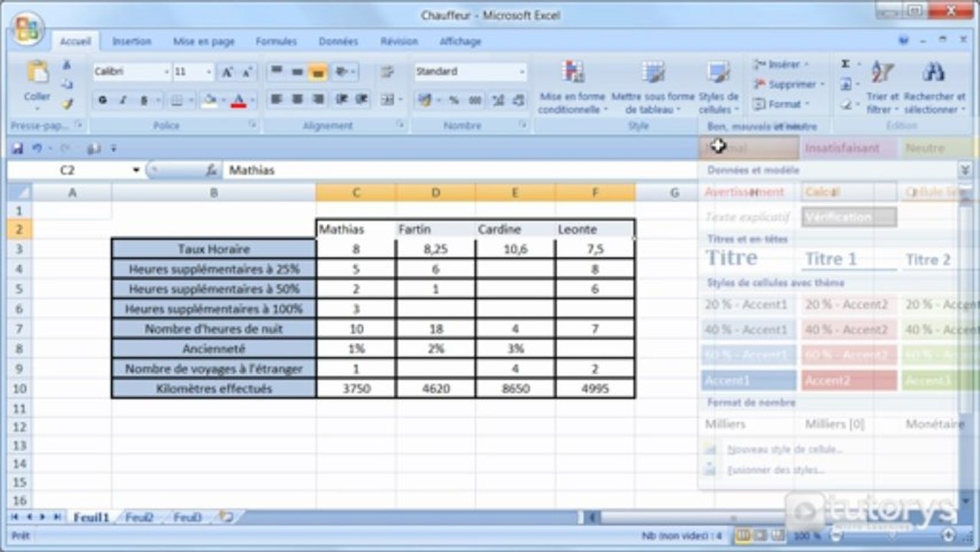This screenshot has width=980, height=552.
Task: Click the accounting currency format icon
Action: (425, 100)
